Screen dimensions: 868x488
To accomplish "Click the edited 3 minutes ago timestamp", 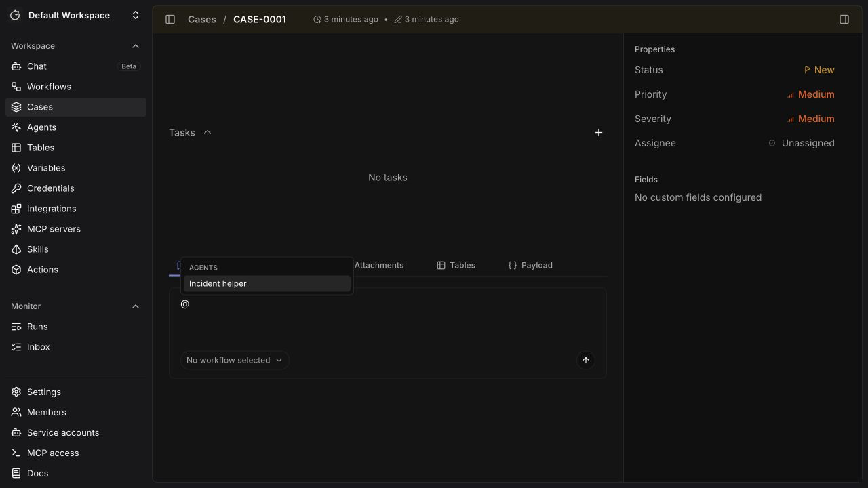I will [x=427, y=19].
